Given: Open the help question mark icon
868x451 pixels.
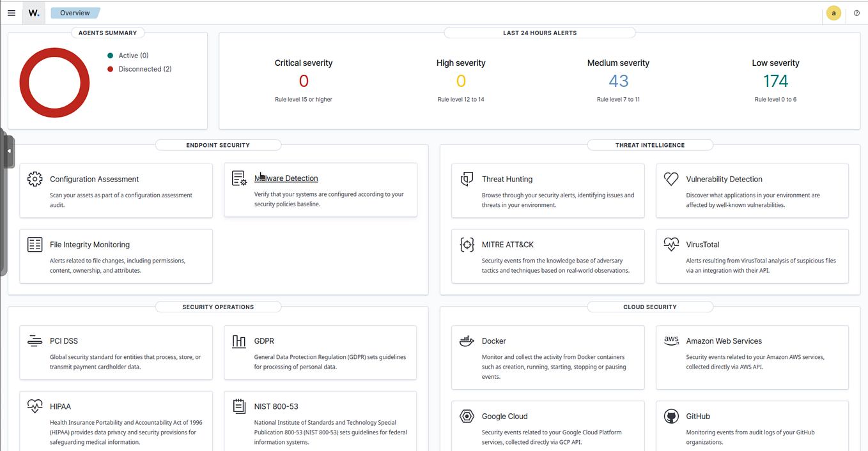Looking at the screenshot, I should click(x=856, y=13).
